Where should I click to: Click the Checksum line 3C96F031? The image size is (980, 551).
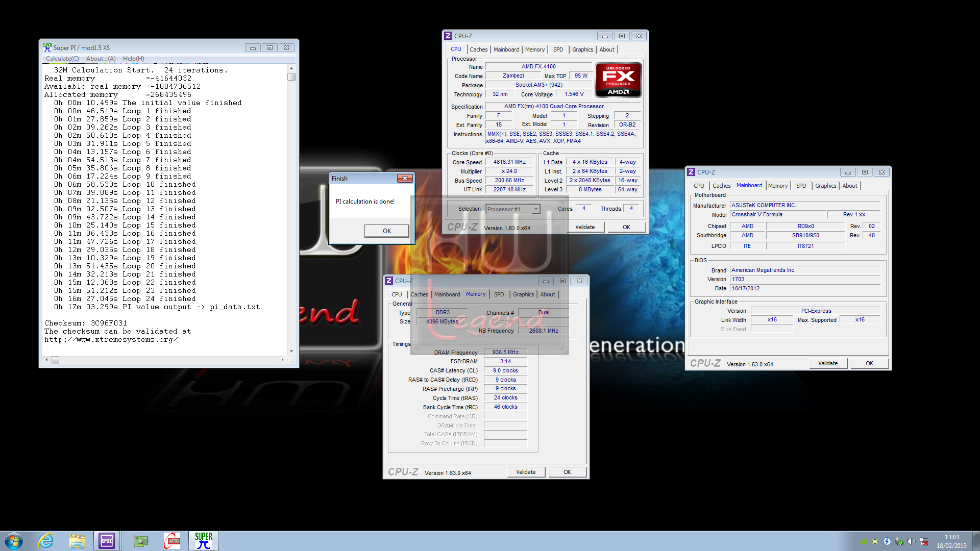pyautogui.click(x=86, y=323)
